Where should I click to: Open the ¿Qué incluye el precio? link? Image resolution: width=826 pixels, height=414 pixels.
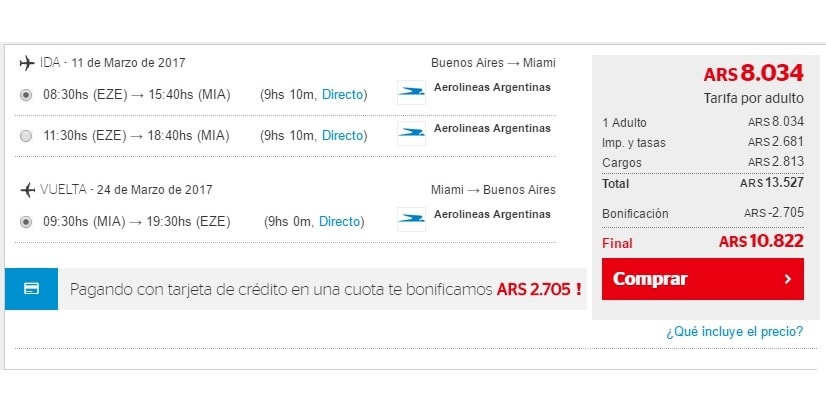click(x=734, y=332)
